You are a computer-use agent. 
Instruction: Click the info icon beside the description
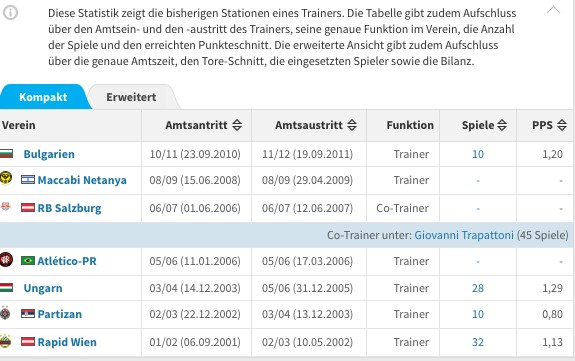click(10, 13)
